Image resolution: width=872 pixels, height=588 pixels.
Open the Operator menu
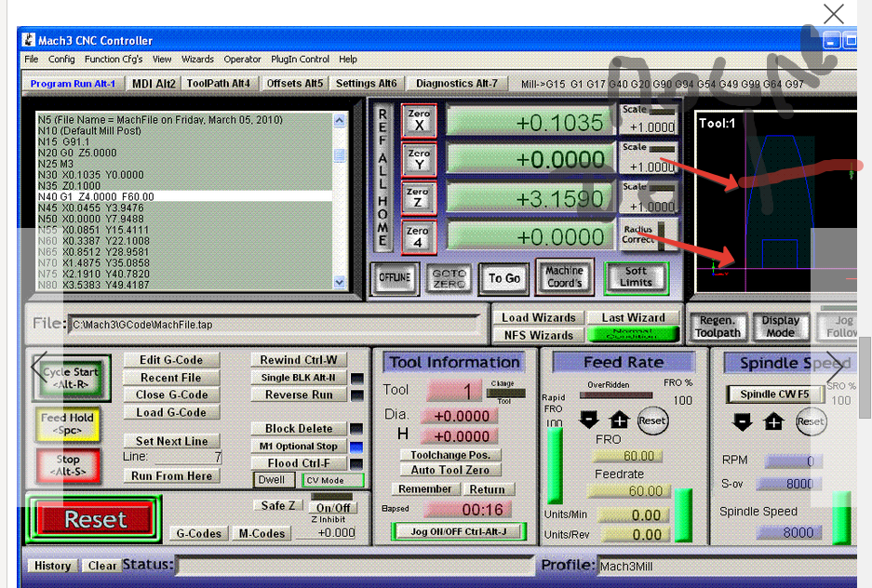(242, 59)
